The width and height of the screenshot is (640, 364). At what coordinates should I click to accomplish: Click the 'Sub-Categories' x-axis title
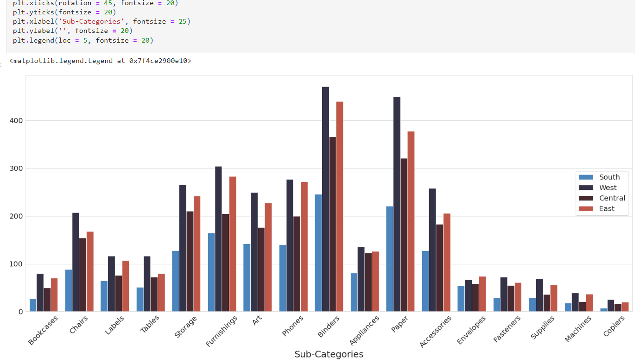tap(329, 354)
